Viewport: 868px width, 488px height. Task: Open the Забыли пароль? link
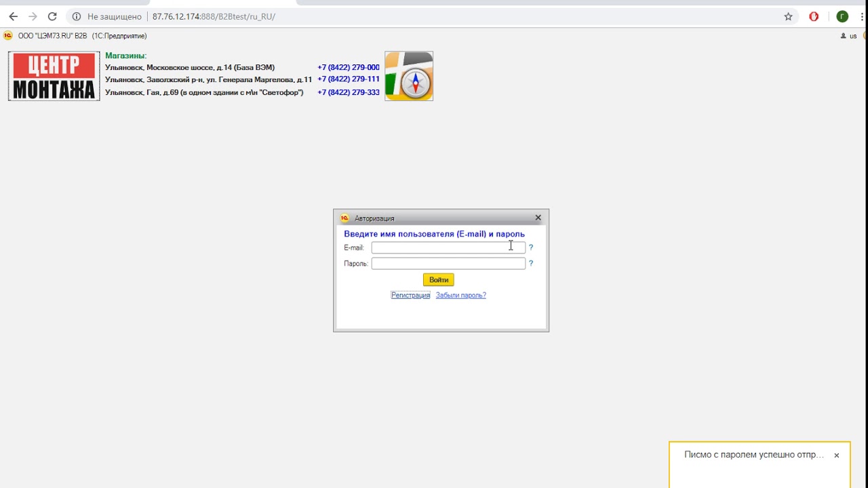point(461,295)
